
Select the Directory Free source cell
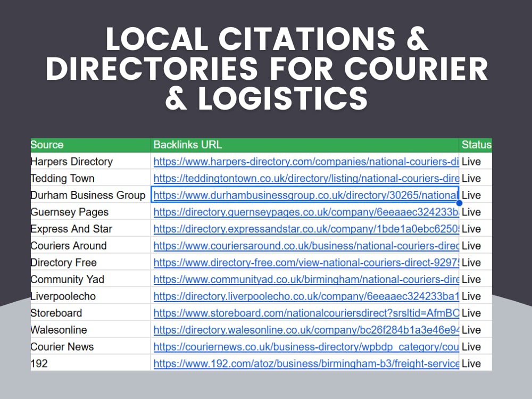(90, 263)
